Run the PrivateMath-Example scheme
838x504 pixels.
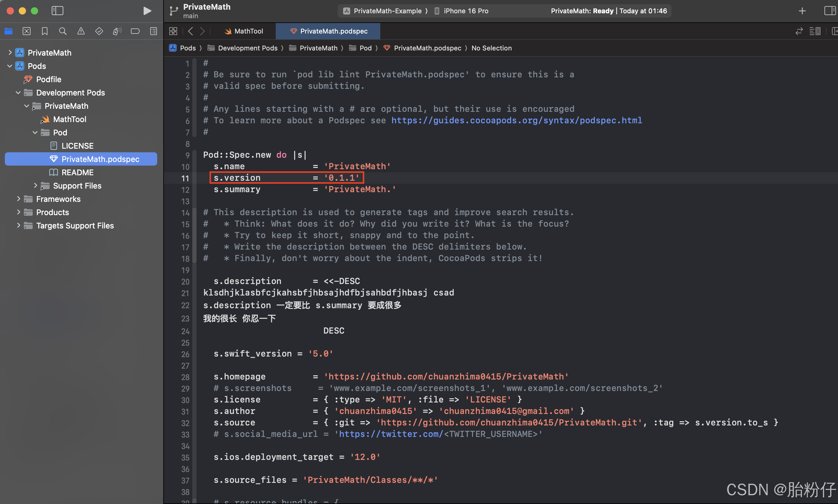click(147, 11)
